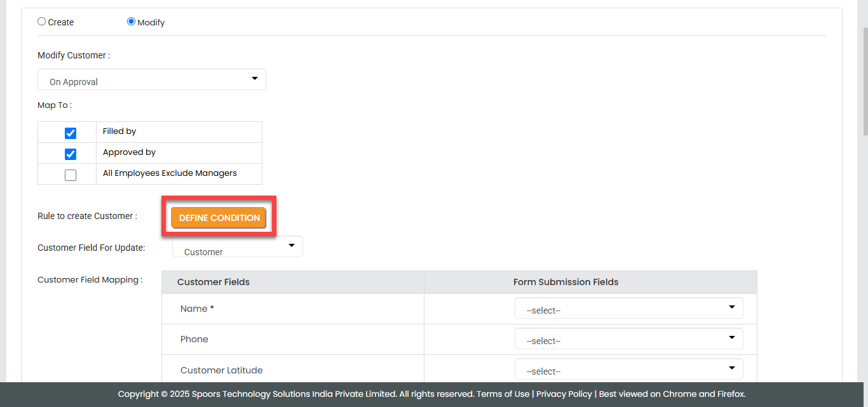
Task: Click the Phone row label
Action: [194, 339]
